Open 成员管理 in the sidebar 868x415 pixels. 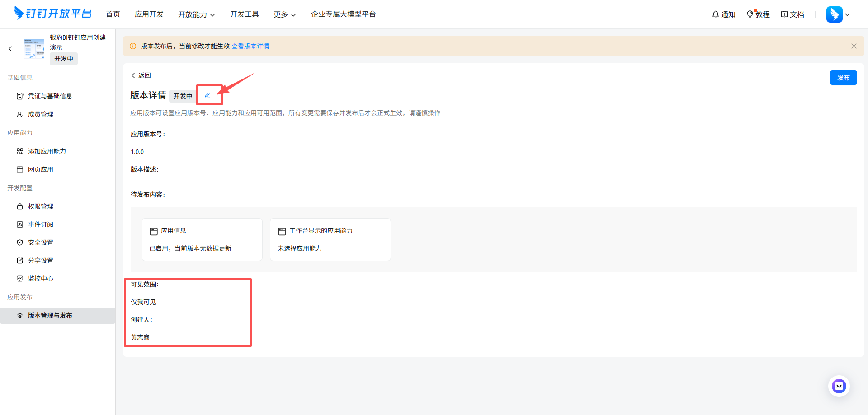[40, 114]
